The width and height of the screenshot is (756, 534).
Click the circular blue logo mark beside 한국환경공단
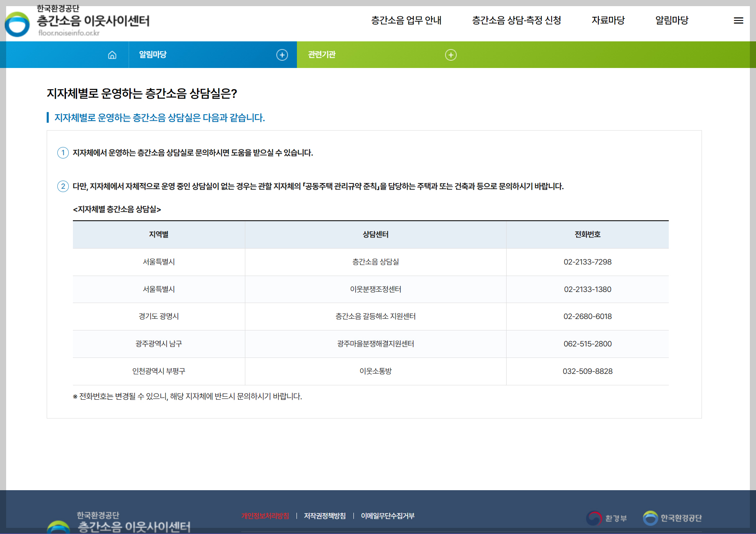click(x=652, y=517)
